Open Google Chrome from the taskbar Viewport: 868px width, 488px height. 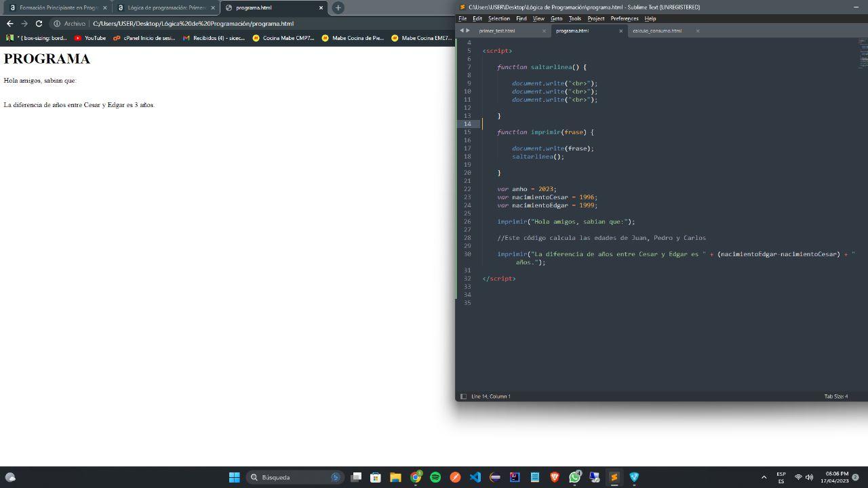pos(416,477)
